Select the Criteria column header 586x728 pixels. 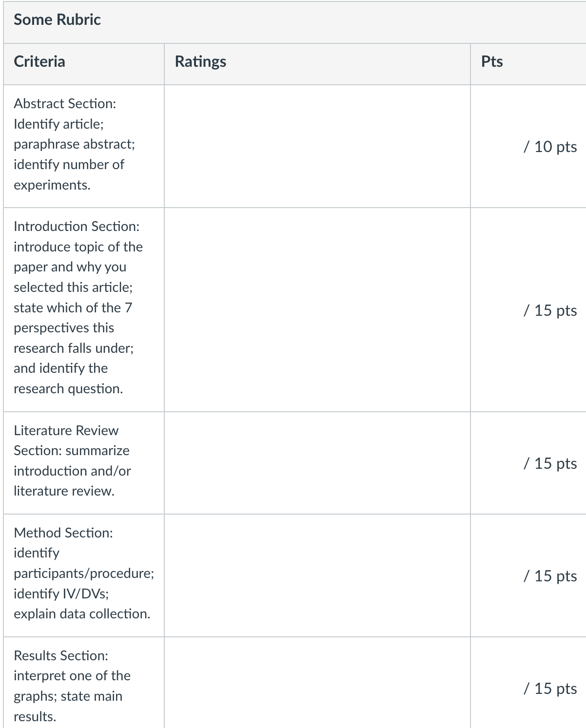39,61
